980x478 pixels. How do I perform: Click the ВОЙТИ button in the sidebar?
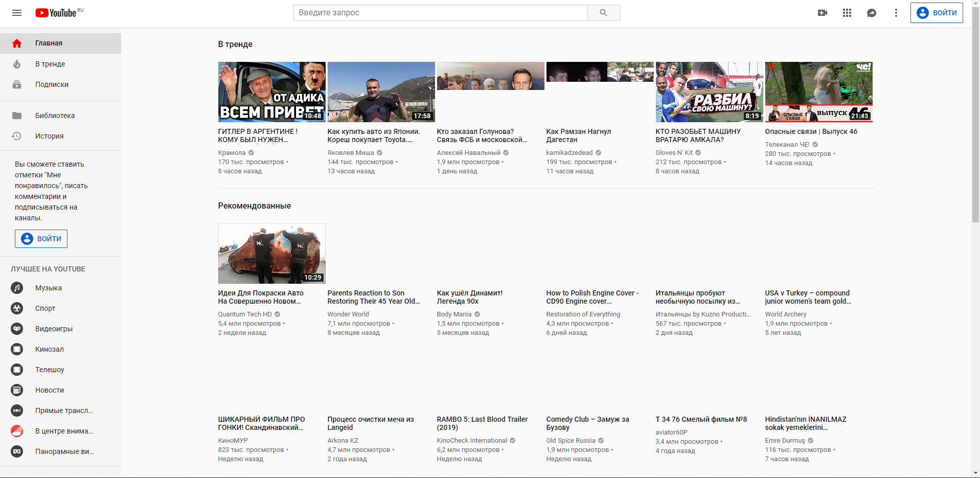[41, 239]
